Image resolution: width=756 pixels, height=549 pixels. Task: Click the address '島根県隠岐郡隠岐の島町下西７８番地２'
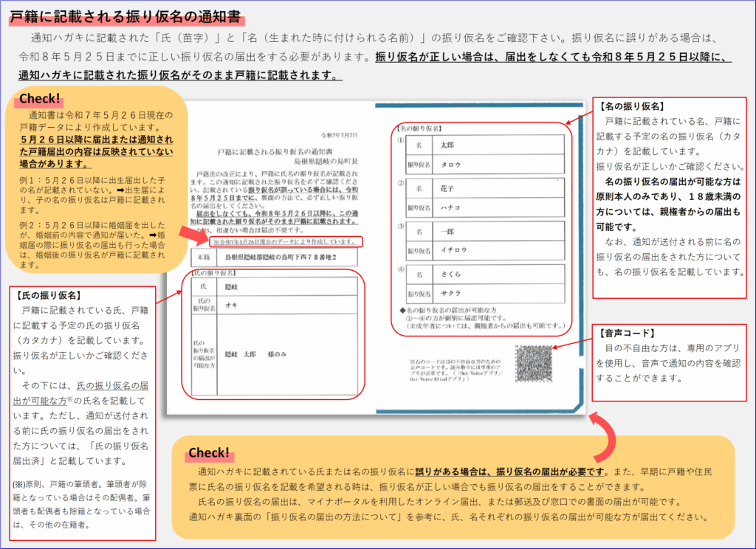tap(281, 258)
